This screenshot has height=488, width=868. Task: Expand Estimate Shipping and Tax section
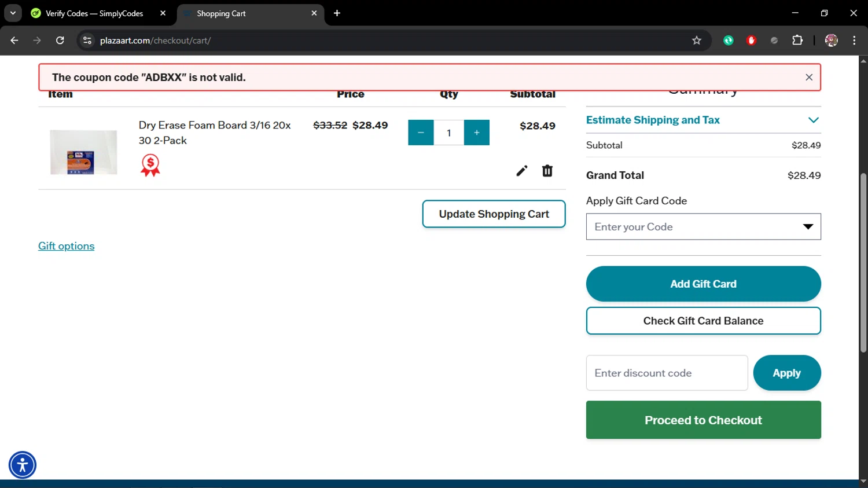703,120
